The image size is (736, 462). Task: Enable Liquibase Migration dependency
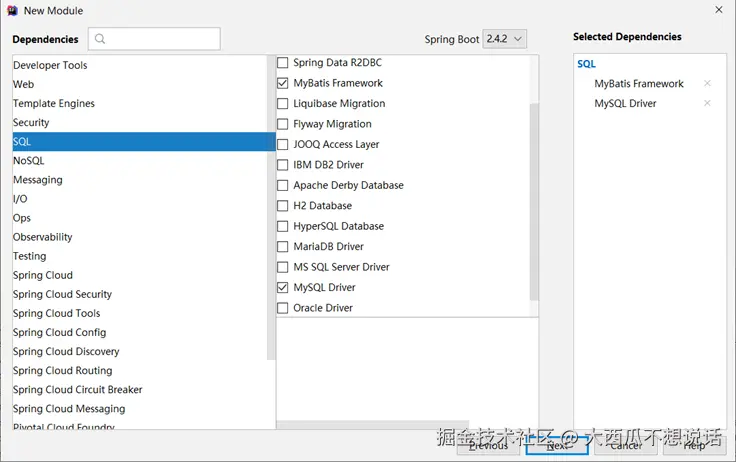(283, 103)
